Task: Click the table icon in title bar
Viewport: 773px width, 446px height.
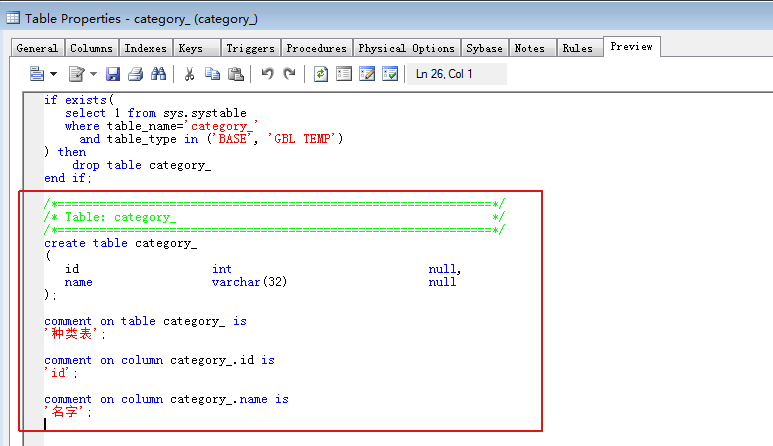Action: click(x=13, y=18)
